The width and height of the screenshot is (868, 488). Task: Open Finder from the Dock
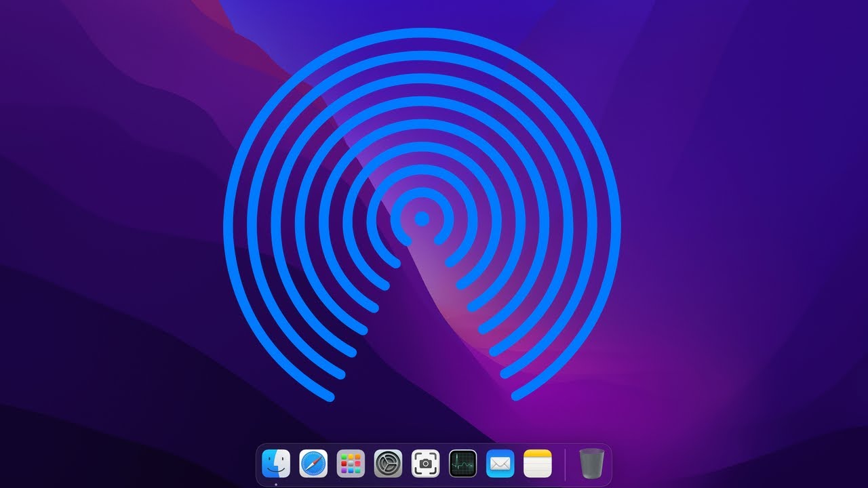pos(276,464)
